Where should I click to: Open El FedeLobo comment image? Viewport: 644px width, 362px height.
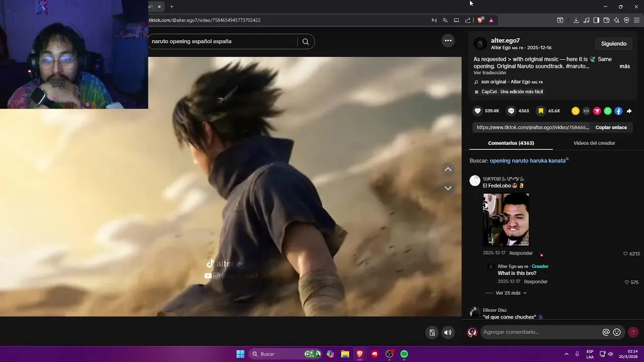(x=506, y=219)
